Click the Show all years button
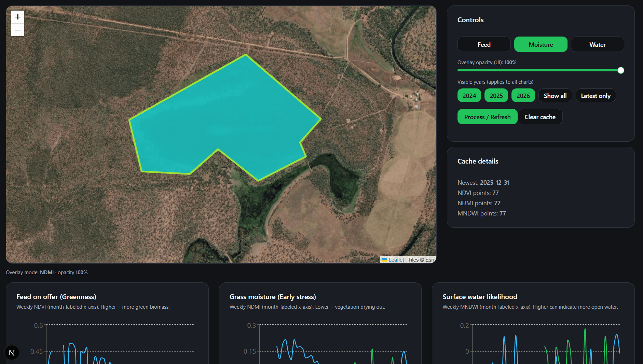 (555, 96)
